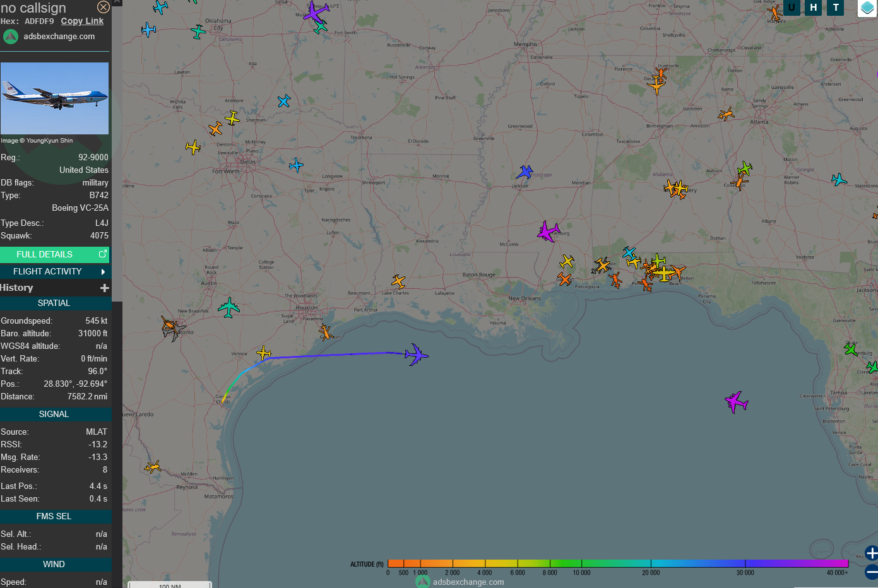Click the green adsbexchange logo icon

pos(11,37)
